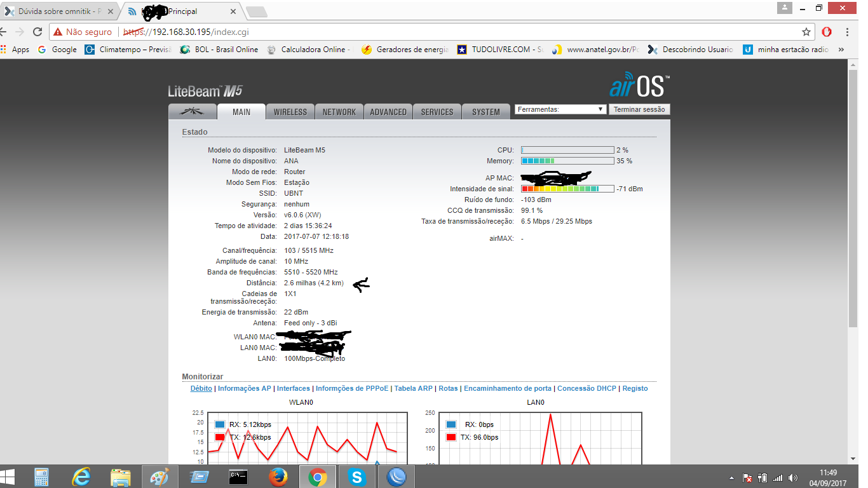
Task: Open a new browser tab
Action: (256, 11)
